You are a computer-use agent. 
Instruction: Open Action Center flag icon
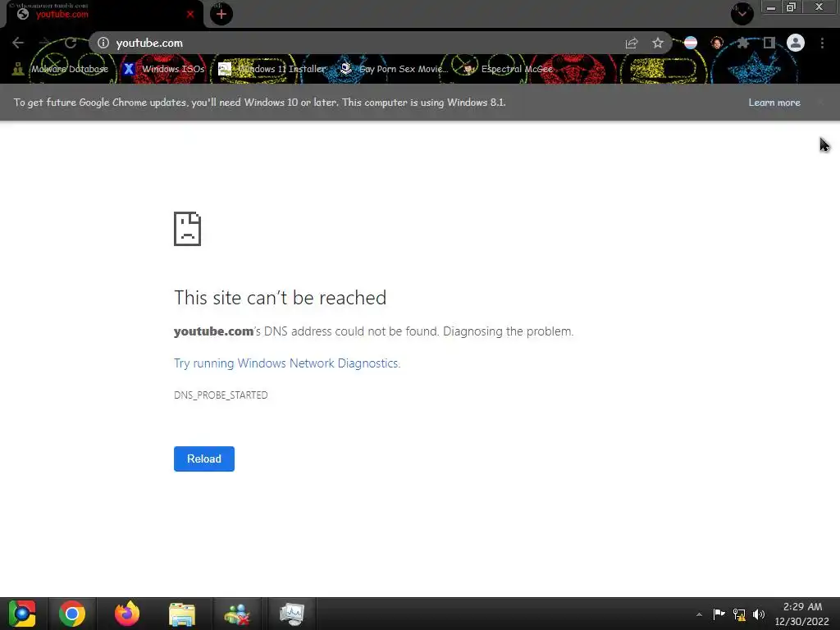pos(719,614)
